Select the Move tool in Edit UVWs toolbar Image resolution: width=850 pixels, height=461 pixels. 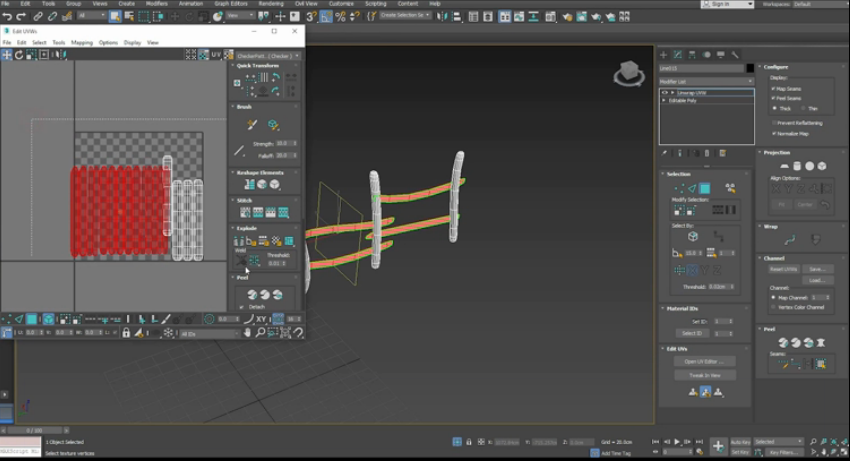click(x=7, y=55)
